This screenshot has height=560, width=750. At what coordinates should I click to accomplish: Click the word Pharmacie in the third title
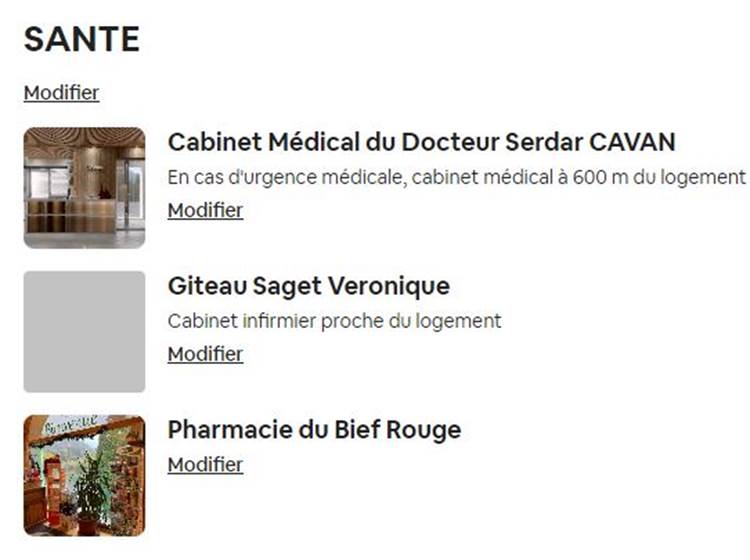pyautogui.click(x=230, y=429)
